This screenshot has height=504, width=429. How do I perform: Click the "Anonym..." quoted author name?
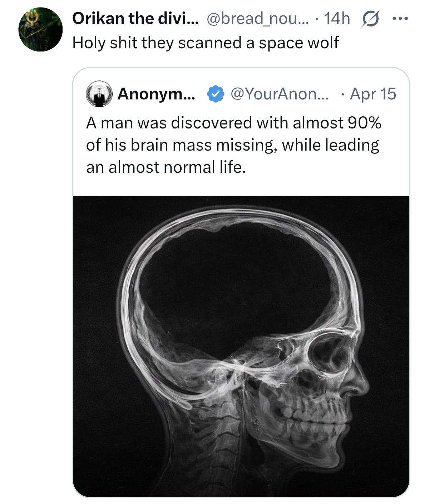[156, 94]
